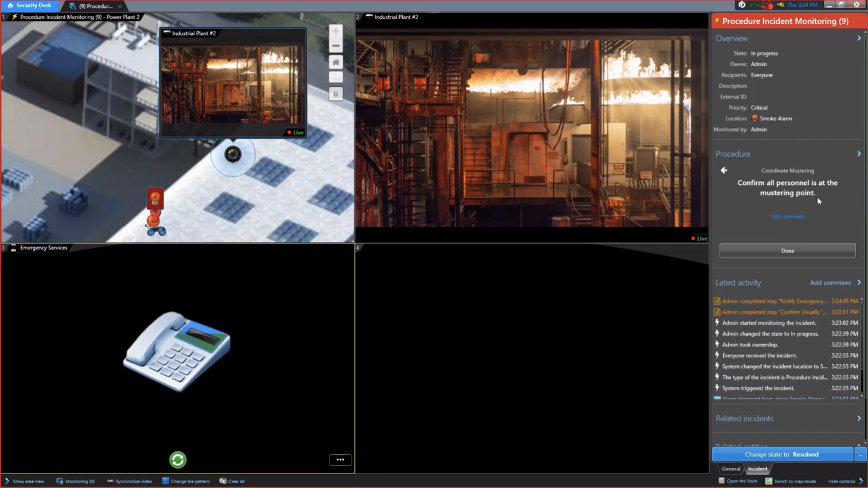Screen dimensions: 868x488
Task: Click Add comment link under procedure step
Action: coord(787,217)
